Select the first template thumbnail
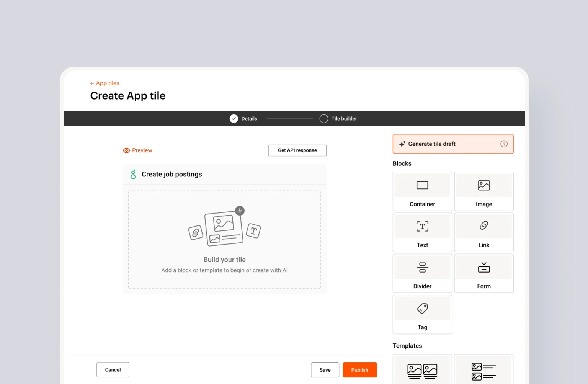The image size is (588, 384). click(422, 370)
